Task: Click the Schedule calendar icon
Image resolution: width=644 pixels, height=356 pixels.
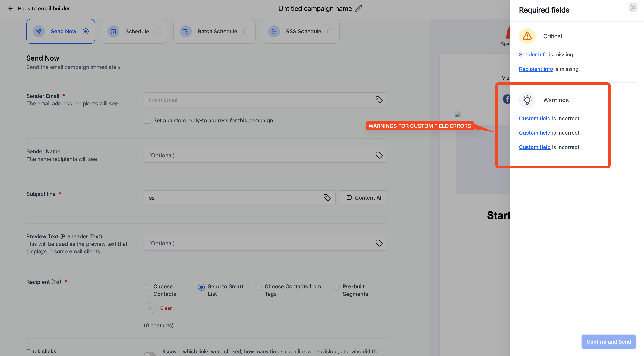Action: (x=113, y=31)
